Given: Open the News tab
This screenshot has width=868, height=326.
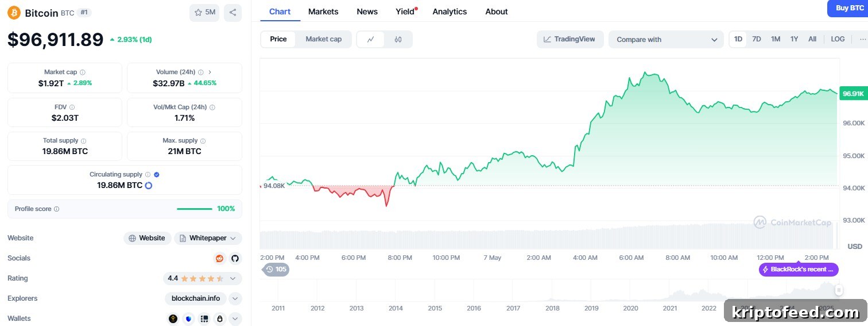Looking at the screenshot, I should [x=367, y=11].
